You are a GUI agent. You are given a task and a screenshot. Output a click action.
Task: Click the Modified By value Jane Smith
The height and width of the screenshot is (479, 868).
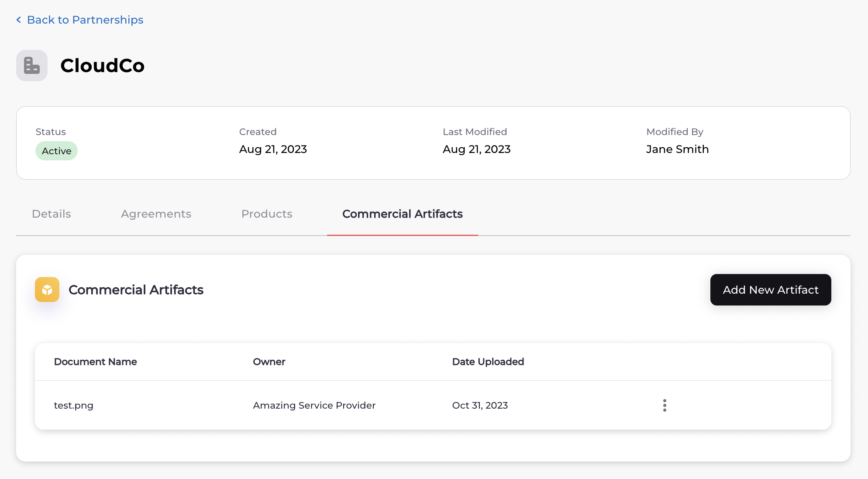point(678,149)
